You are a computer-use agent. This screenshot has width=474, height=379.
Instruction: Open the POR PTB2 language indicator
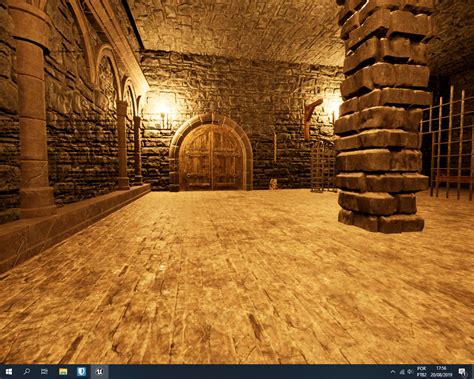[422, 372]
